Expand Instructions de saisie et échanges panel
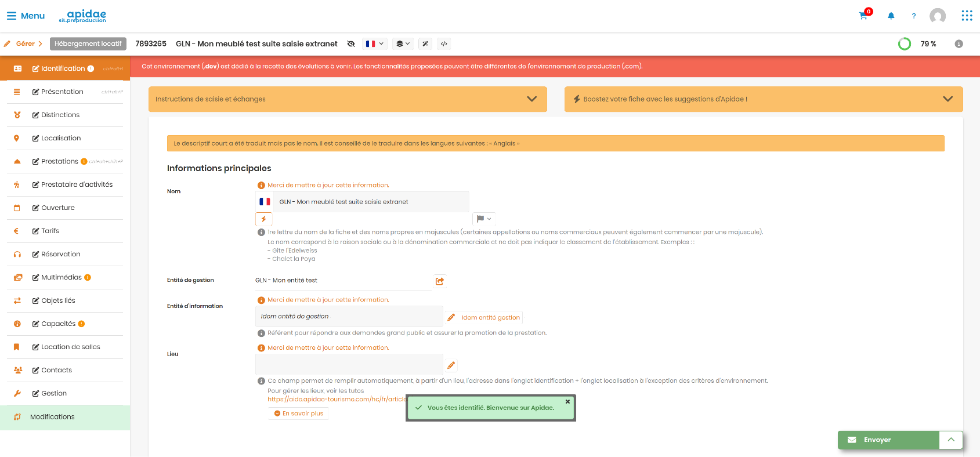Viewport: 980px width, 457px height. click(348, 99)
